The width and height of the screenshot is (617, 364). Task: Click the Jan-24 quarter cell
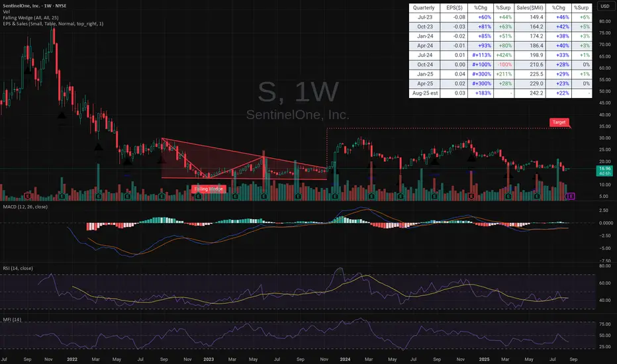tap(424, 36)
